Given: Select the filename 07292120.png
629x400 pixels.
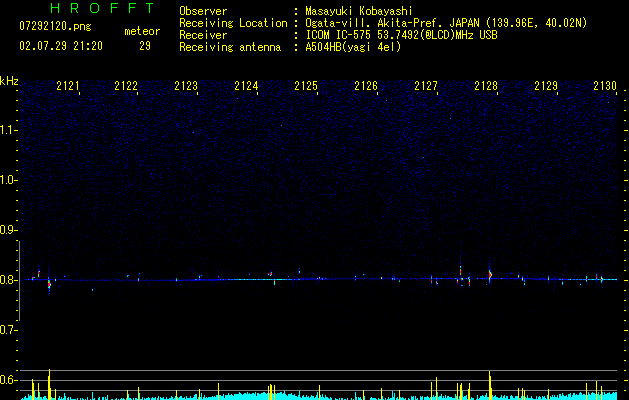Looking at the screenshot, I should click(55, 27).
